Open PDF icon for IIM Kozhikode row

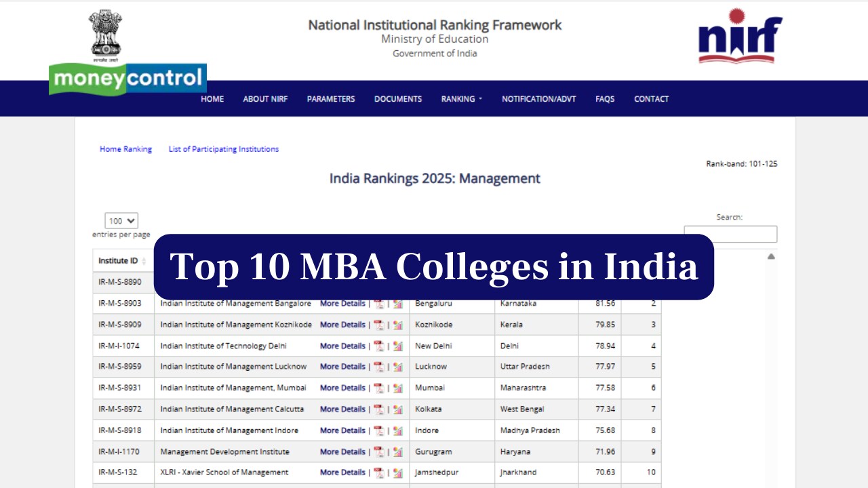[x=378, y=325]
